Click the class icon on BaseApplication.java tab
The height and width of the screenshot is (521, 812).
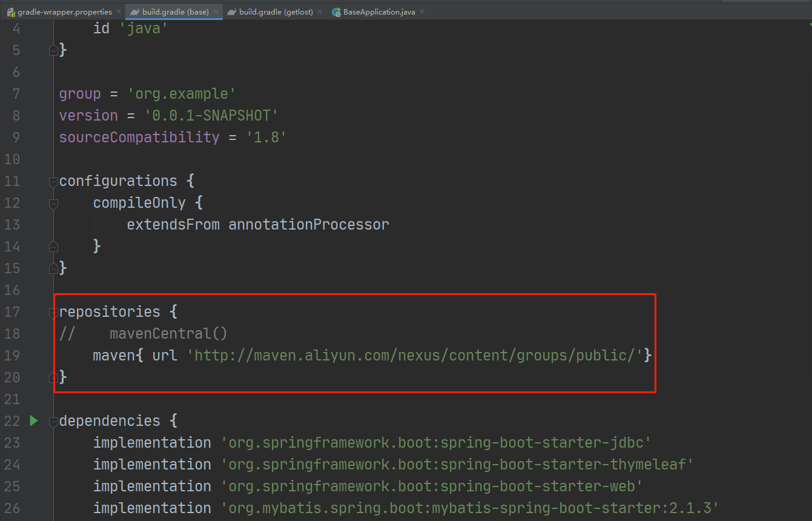[336, 12]
